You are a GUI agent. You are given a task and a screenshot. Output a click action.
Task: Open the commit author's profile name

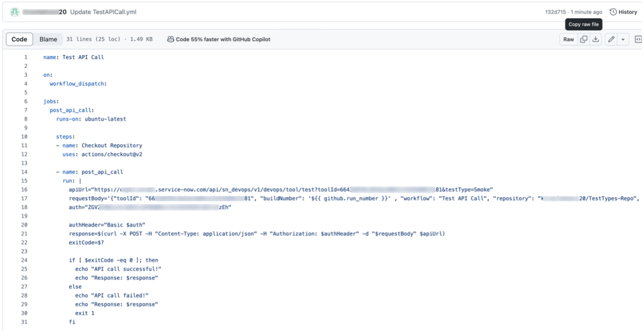(x=44, y=12)
